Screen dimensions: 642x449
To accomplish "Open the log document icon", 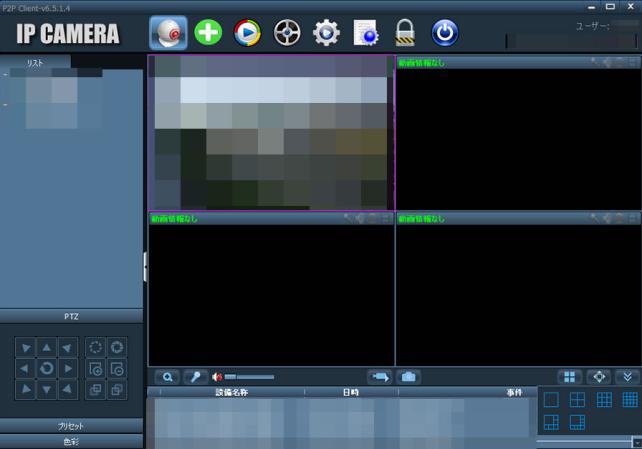I will pos(366,32).
